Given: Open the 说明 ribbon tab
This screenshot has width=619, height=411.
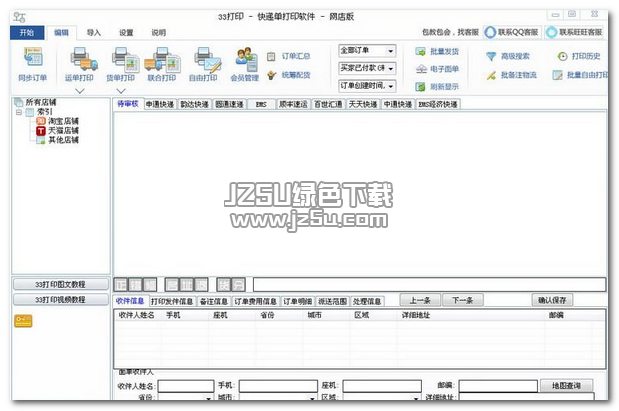Looking at the screenshot, I should click(159, 33).
